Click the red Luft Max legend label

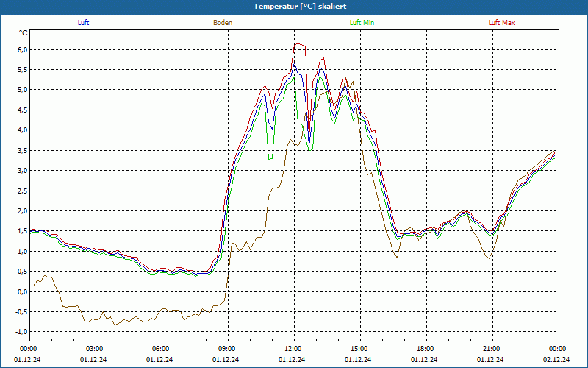click(501, 23)
